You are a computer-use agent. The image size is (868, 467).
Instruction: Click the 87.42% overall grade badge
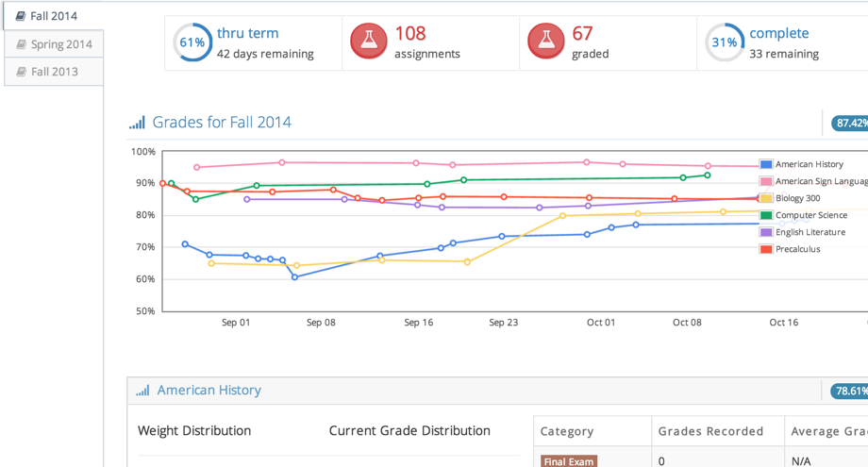tap(850, 123)
